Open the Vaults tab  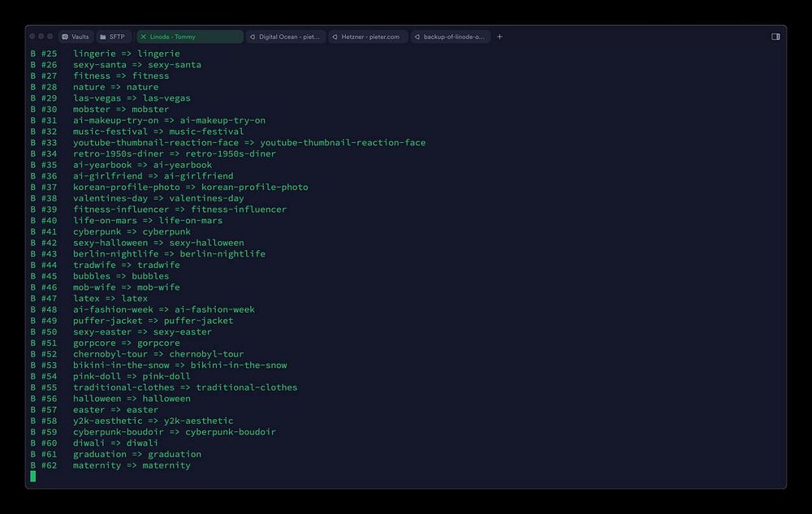(x=76, y=37)
